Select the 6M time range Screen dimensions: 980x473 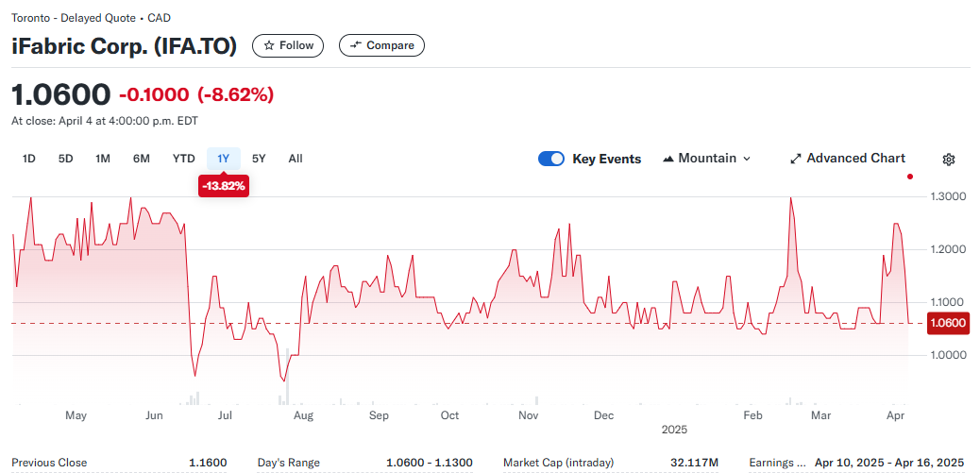point(142,159)
